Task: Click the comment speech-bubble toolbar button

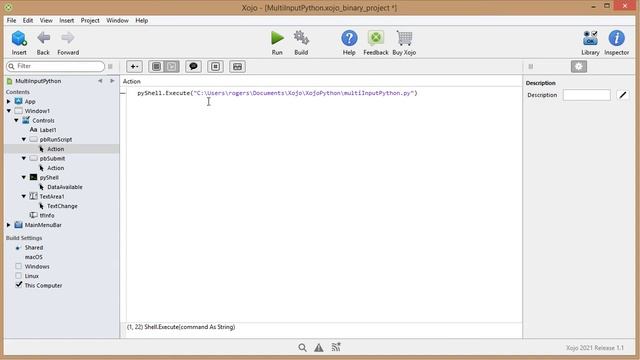Action: pos(193,67)
